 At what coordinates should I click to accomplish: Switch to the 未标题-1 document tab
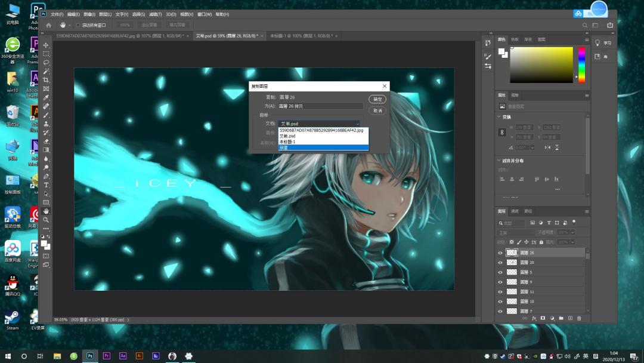pyautogui.click(x=301, y=36)
